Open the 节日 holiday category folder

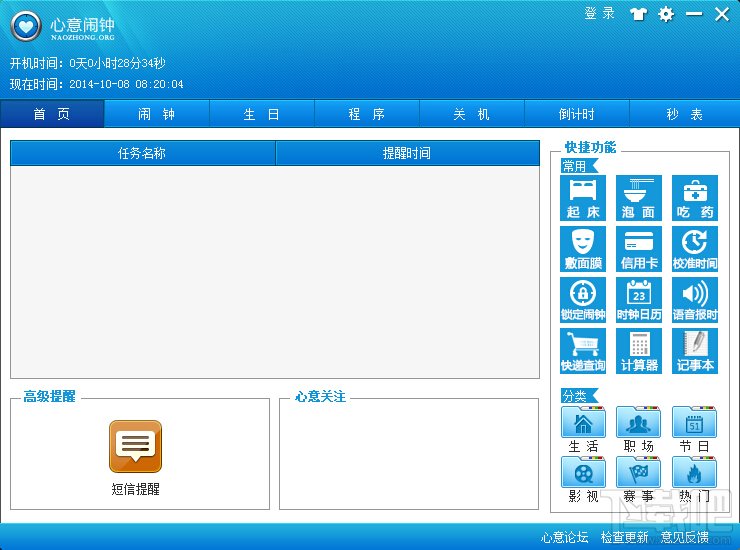694,429
